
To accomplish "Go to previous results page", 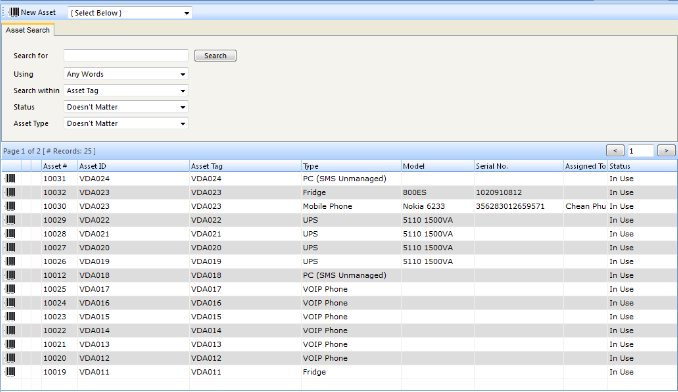I will (615, 150).
